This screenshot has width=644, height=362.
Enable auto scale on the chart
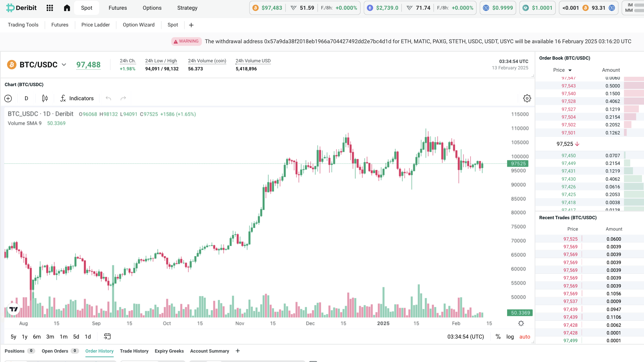[x=525, y=337]
